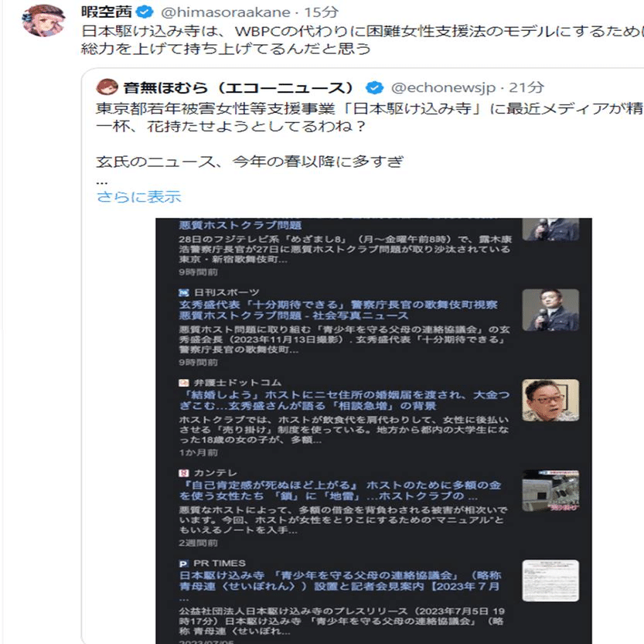The image size is (644, 644).
Task: Open 暇空茜's profile avatar
Action: coord(43,20)
